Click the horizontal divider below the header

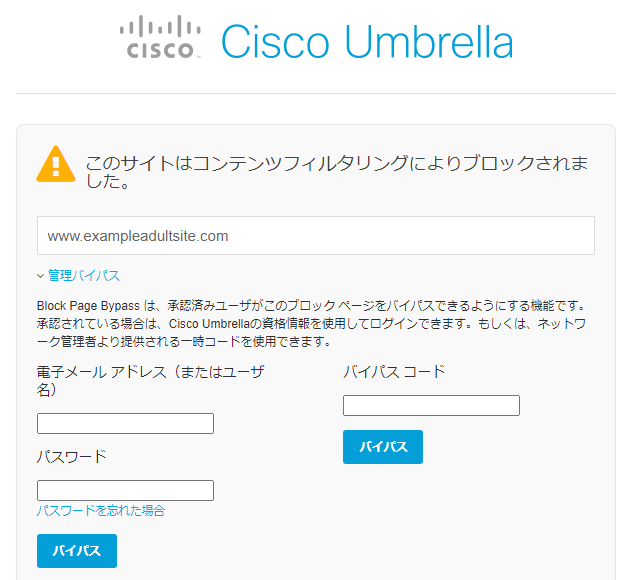tap(315, 94)
